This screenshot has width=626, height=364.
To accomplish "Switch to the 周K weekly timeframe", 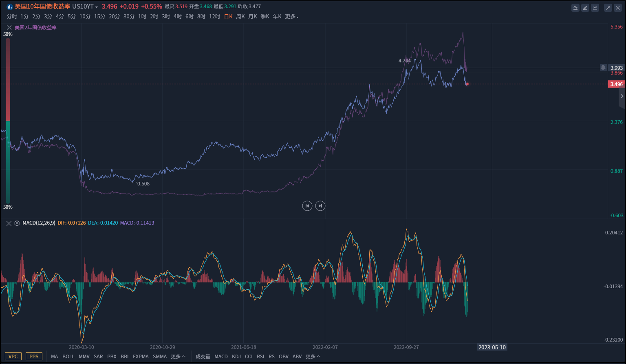I will pyautogui.click(x=240, y=17).
